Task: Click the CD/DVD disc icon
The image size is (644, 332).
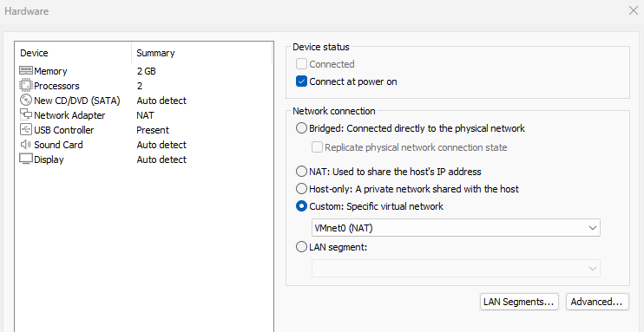Action: tap(26, 101)
